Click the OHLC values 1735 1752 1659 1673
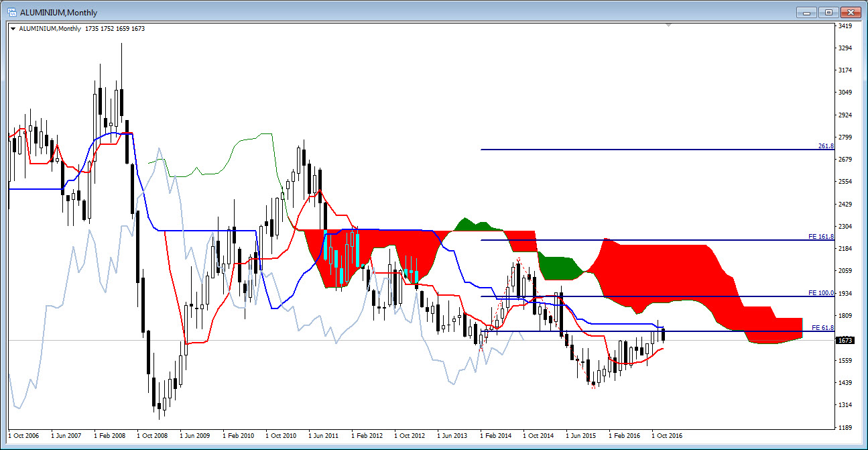Image resolution: width=868 pixels, height=450 pixels. click(x=115, y=29)
